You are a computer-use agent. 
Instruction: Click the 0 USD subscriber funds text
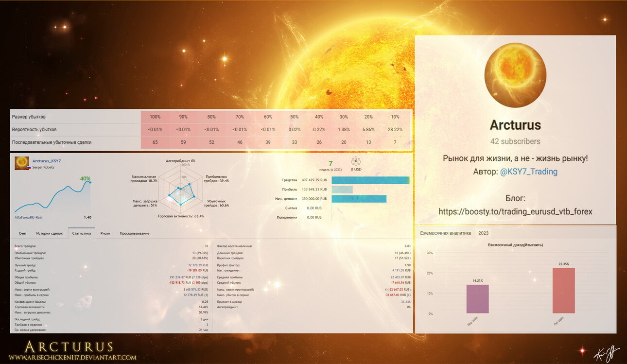coord(355,170)
